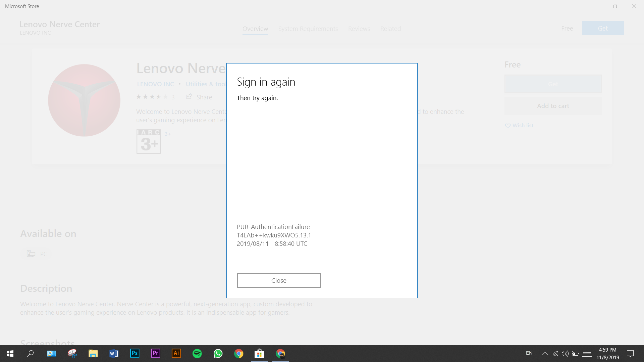Viewport: 644px width, 362px height.
Task: Click EN language indicator
Action: click(529, 353)
